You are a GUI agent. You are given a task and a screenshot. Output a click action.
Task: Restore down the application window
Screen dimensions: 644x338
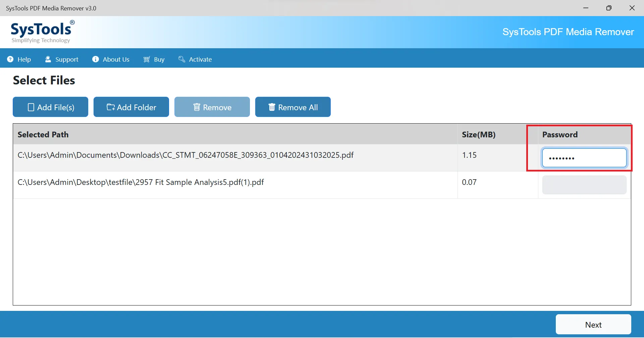click(x=609, y=8)
